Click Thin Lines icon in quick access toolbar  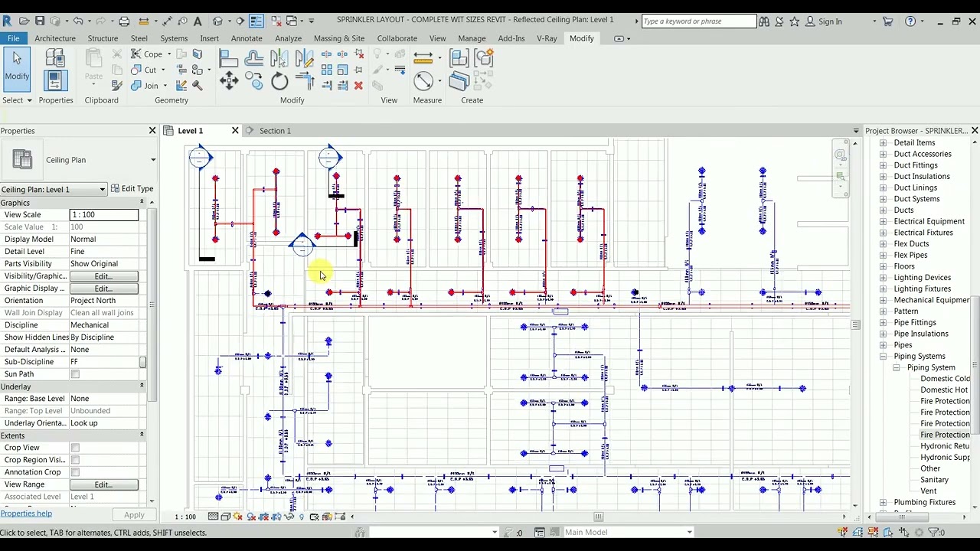[256, 21]
